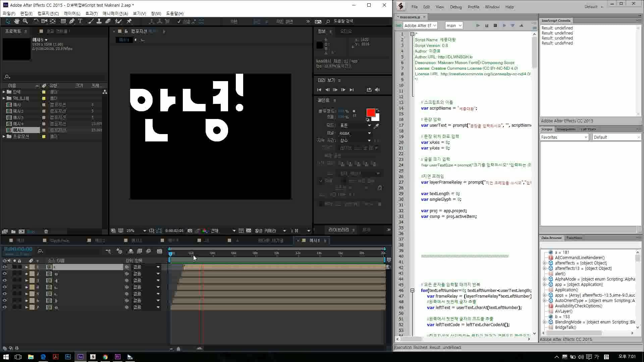
Task: Create new folder icon in project panel
Action: 13,232
